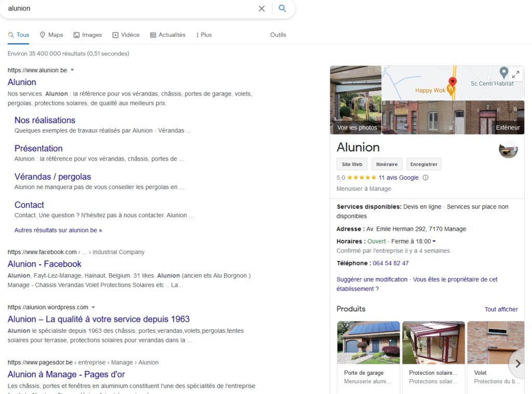
Task: Clear the search box with the X icon
Action: pos(262,8)
